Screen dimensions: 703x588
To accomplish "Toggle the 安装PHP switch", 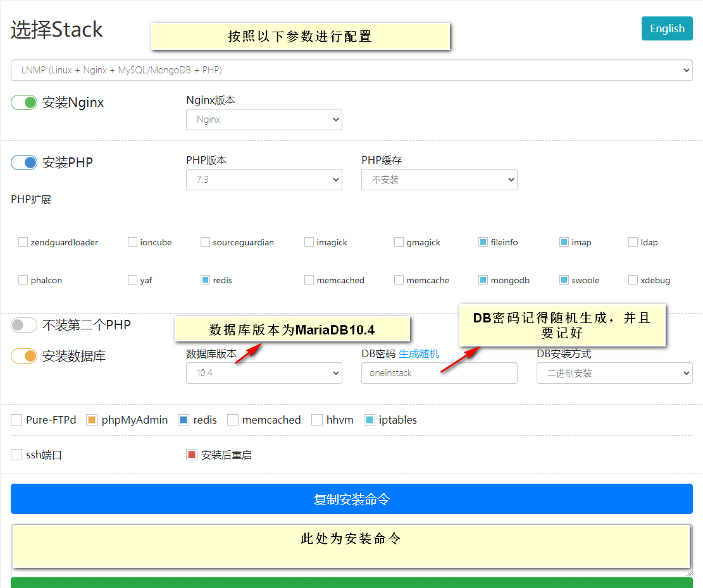I will pyautogui.click(x=24, y=162).
